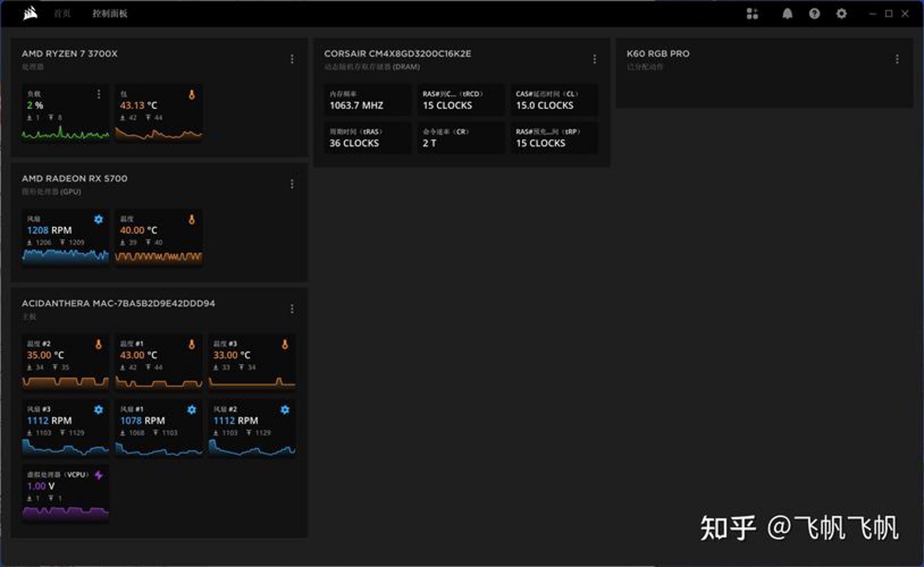This screenshot has height=567, width=924.
Task: Click the 1063.7 MHZ memory frequency tile
Action: (368, 100)
